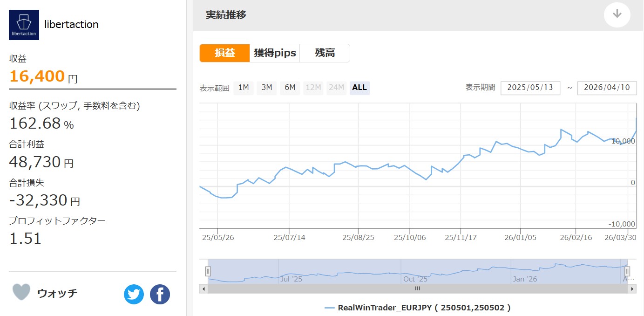Switch to the 獲得pips tab
Screen dimensions: 644x316
[x=275, y=53]
